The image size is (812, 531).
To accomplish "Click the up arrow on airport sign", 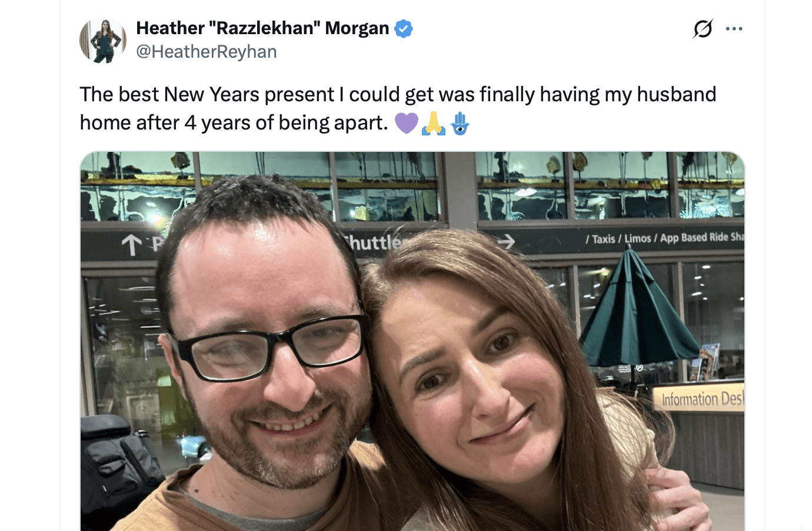I will point(132,245).
